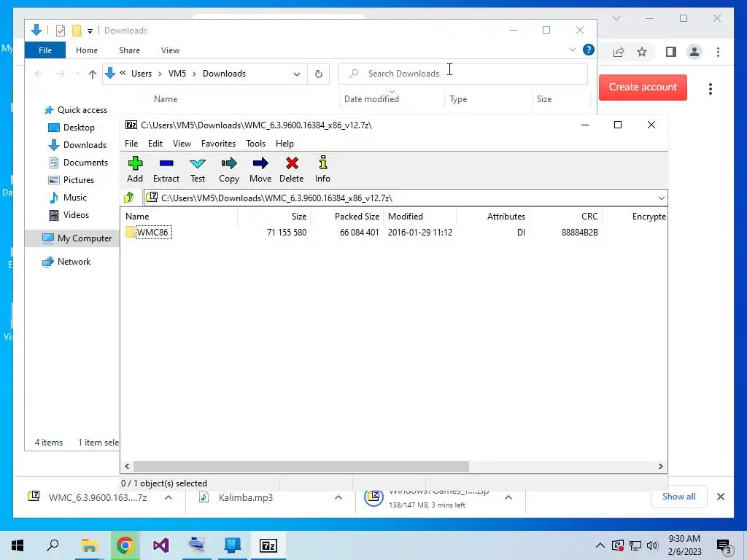Run the Test tool in 7-Zip
Viewport: 747px width, 560px height.
pos(197,170)
